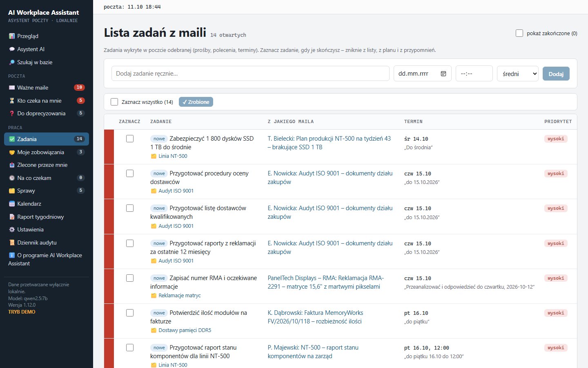This screenshot has height=368, width=588.
Task: Click the Kalendarz calendar icon in sidebar
Action: click(x=12, y=204)
